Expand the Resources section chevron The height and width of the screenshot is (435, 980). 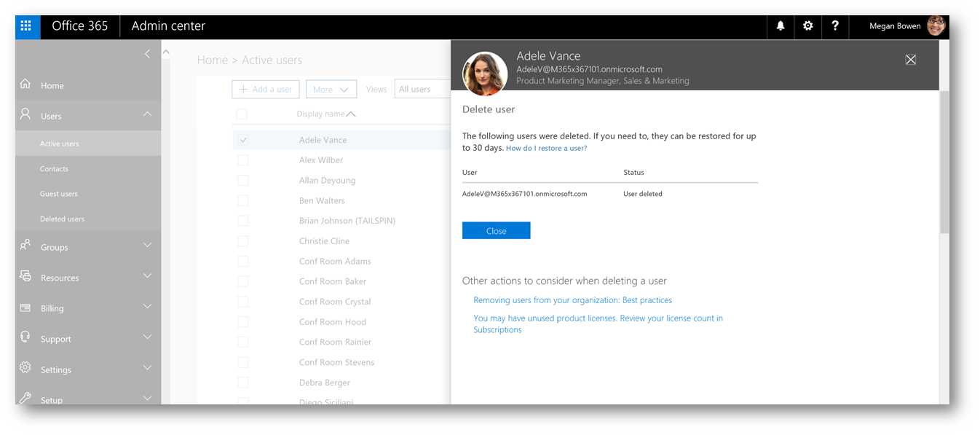147,276
